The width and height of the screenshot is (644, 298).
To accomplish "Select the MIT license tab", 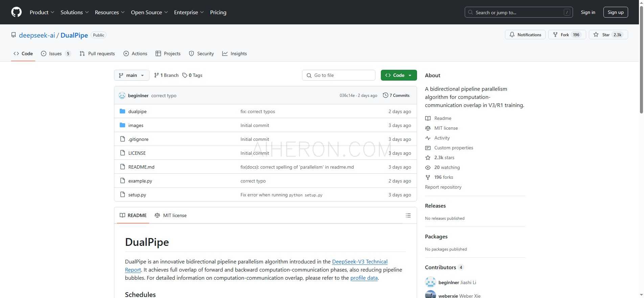I will (170, 215).
